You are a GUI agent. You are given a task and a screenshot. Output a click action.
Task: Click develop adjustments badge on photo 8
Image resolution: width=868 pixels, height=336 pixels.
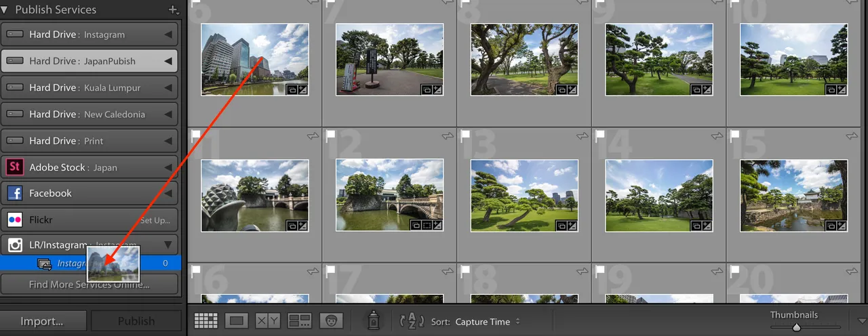(572, 89)
